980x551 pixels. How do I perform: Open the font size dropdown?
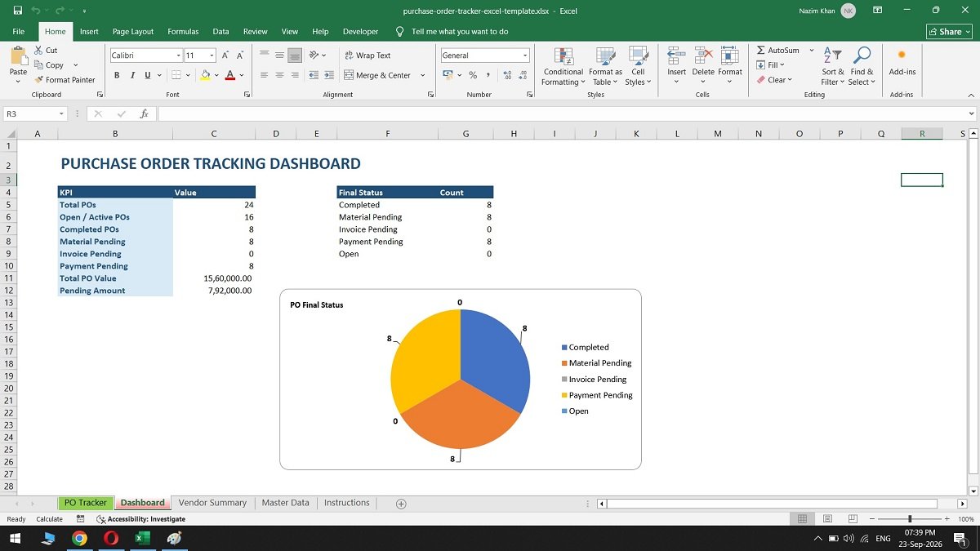click(212, 56)
